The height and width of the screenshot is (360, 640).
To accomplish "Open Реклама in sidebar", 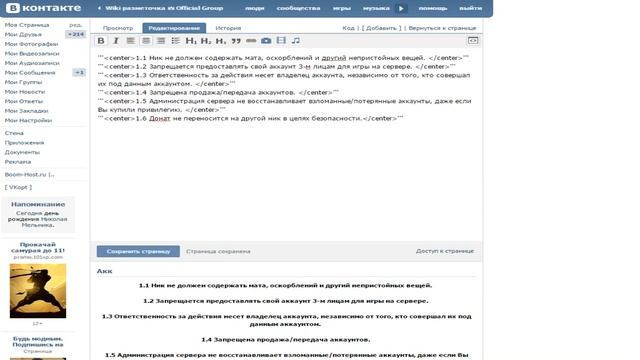I will click(x=18, y=162).
